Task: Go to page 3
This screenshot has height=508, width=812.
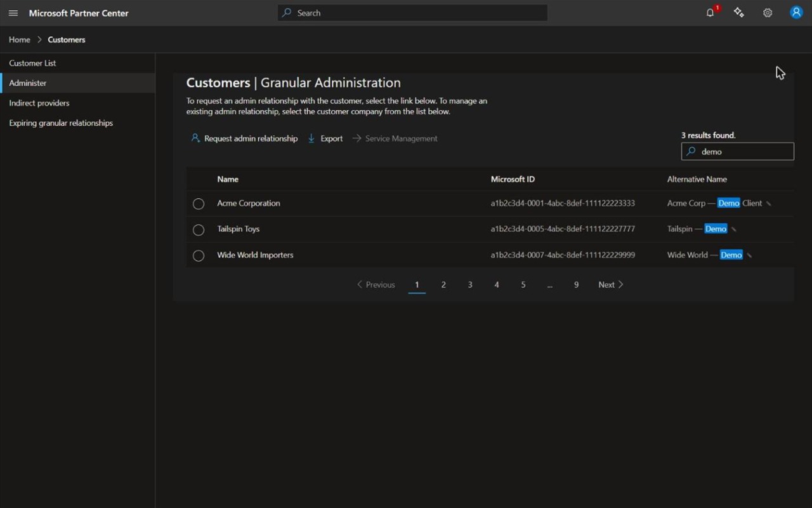Action: click(x=470, y=284)
